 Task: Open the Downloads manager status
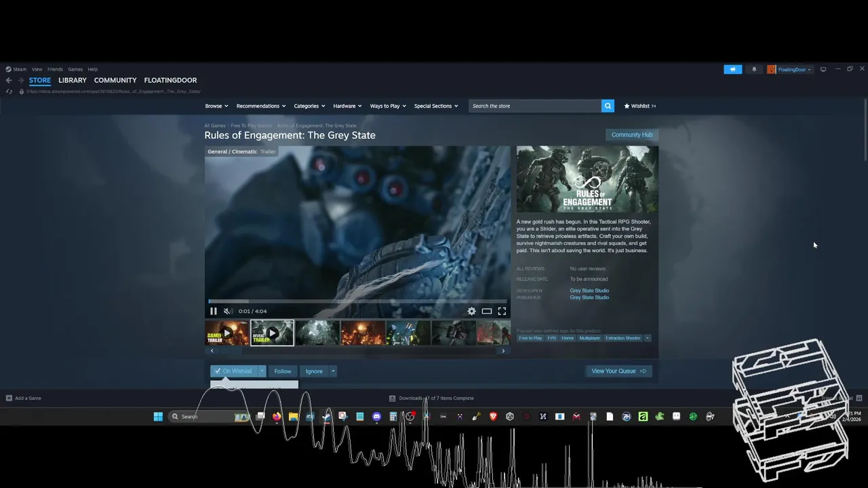pos(431,398)
